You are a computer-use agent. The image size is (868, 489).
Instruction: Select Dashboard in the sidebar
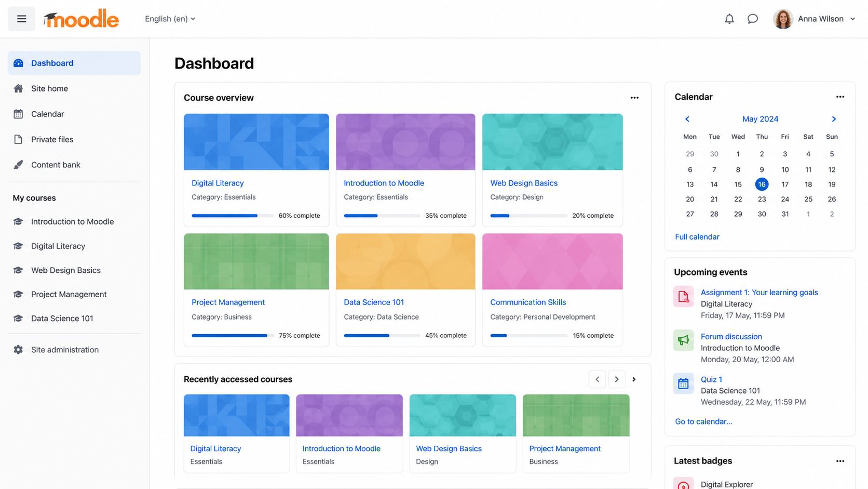74,63
